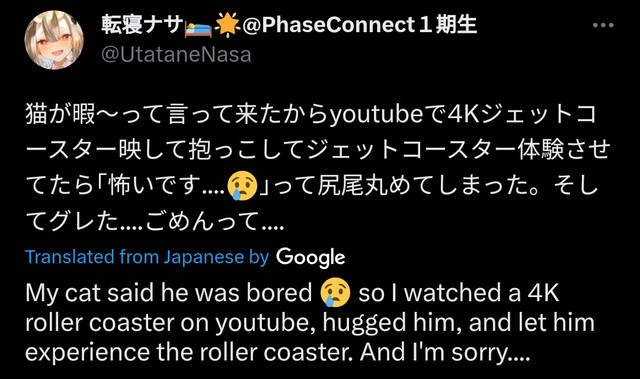Click the line てグレた....ごめんって....
The height and width of the screenshot is (379, 640).
[155, 222]
